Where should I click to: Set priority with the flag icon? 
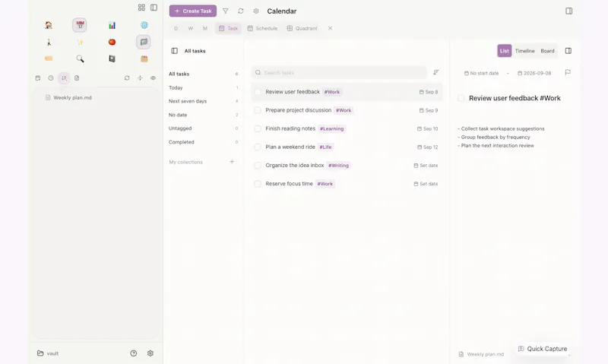click(568, 72)
